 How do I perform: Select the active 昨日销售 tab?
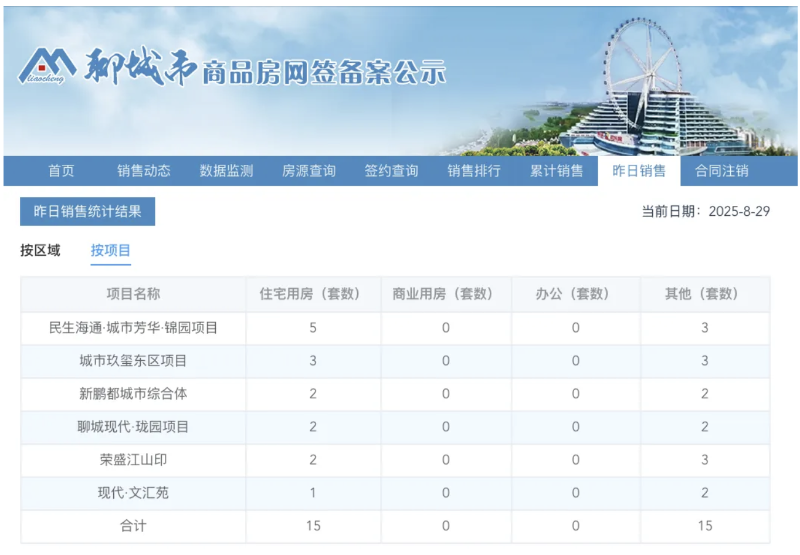[x=639, y=171]
